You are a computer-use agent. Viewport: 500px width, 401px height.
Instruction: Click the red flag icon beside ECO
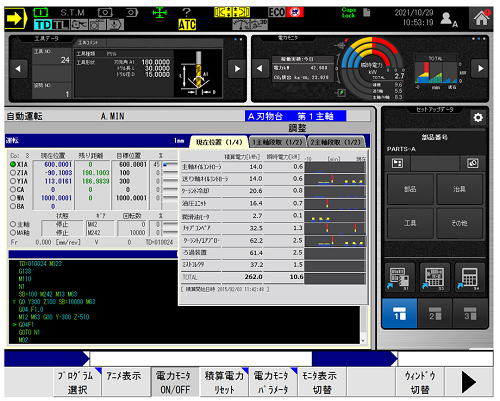point(295,12)
